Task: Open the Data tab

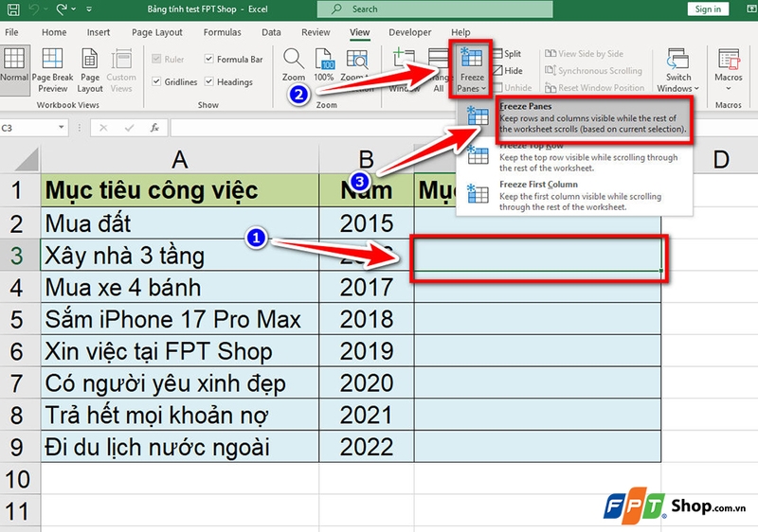Action: click(271, 32)
